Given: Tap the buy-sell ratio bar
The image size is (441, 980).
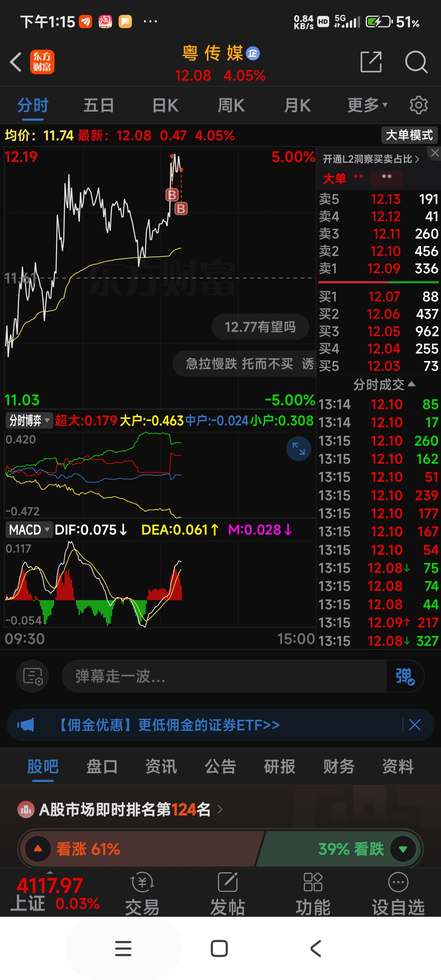Looking at the screenshot, I should coord(378,282).
